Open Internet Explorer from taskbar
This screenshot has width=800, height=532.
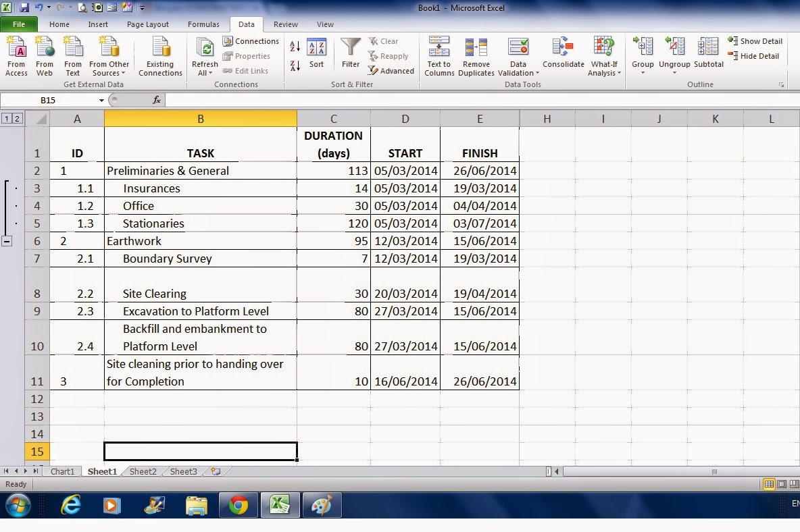pyautogui.click(x=72, y=506)
